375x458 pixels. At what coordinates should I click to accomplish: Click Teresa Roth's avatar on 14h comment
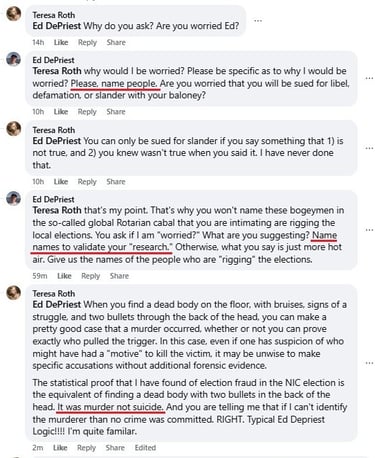point(14,14)
